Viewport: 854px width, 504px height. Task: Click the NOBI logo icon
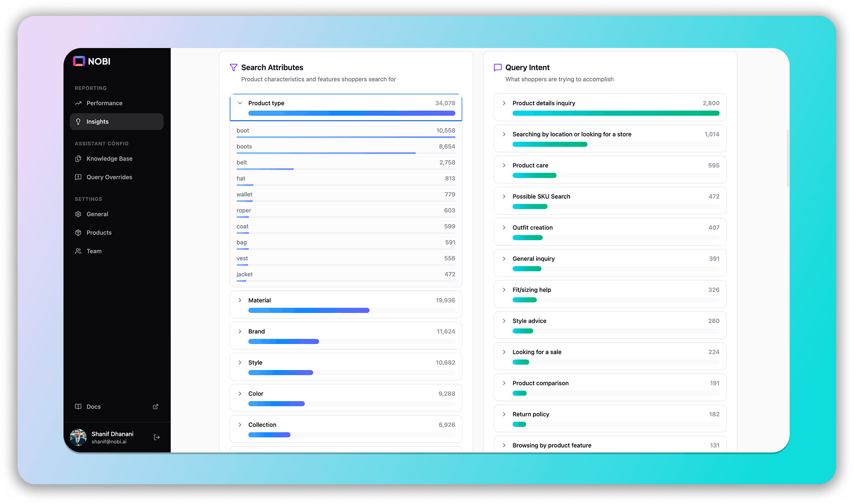[79, 61]
